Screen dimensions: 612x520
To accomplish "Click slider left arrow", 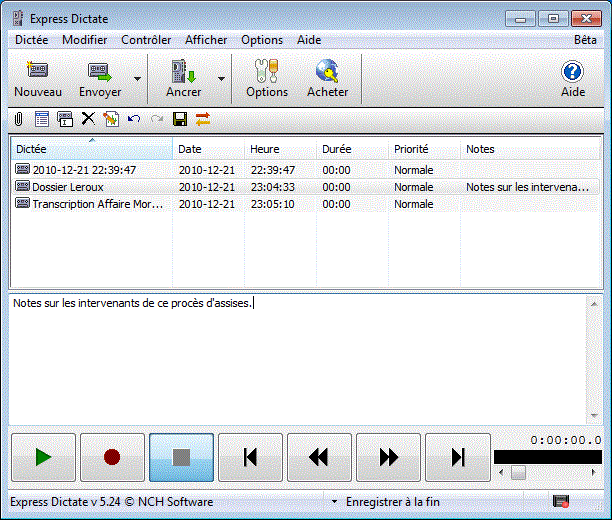I will [501, 473].
